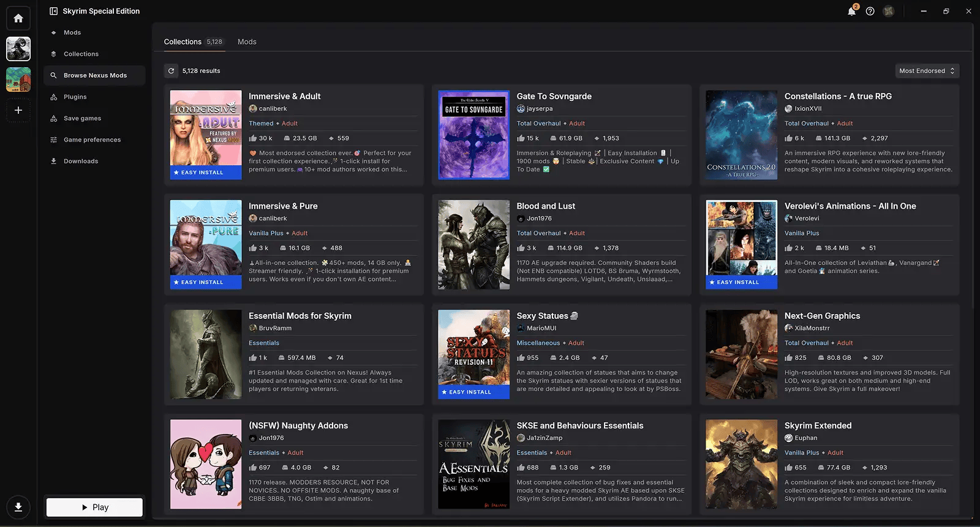Open SKSE and Behaviours Essentials collection

pyautogui.click(x=580, y=425)
